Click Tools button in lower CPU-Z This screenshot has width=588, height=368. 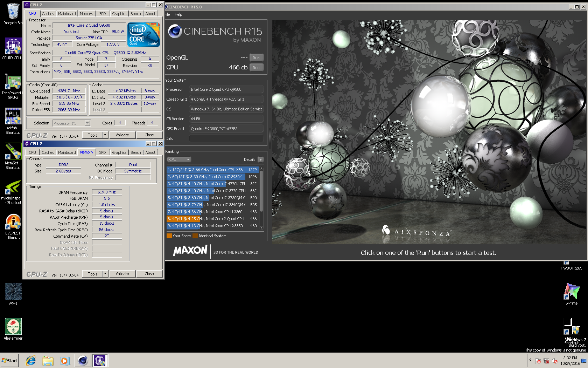point(93,274)
